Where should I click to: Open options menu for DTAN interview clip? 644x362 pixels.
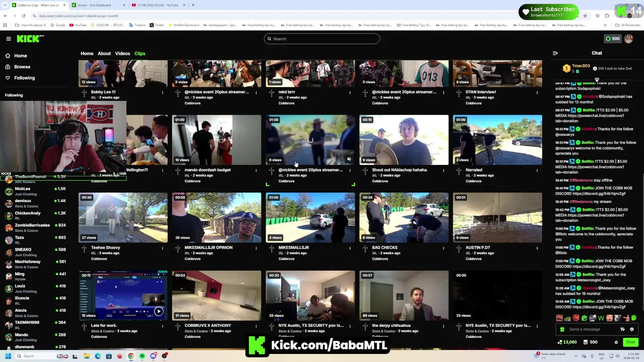(x=537, y=93)
